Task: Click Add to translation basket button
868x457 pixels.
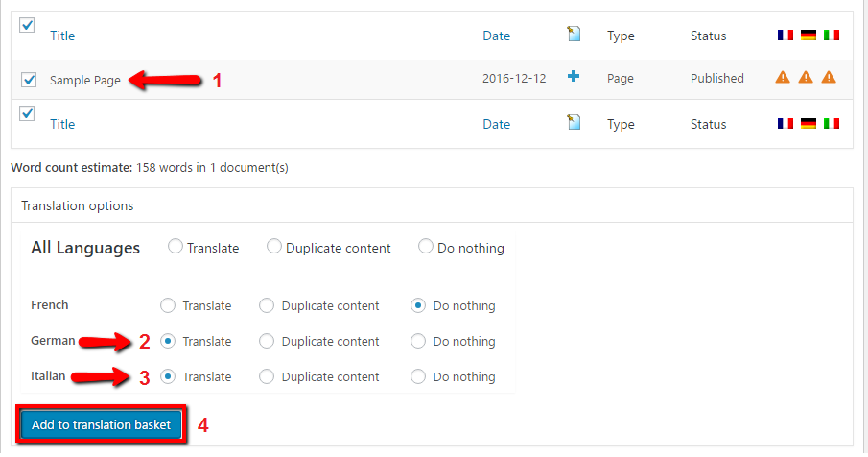Action: (x=102, y=424)
